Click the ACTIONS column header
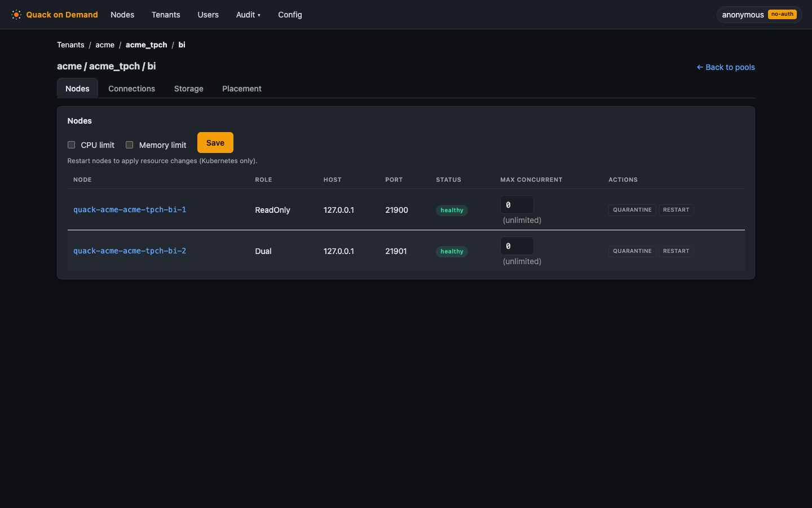 (623, 179)
